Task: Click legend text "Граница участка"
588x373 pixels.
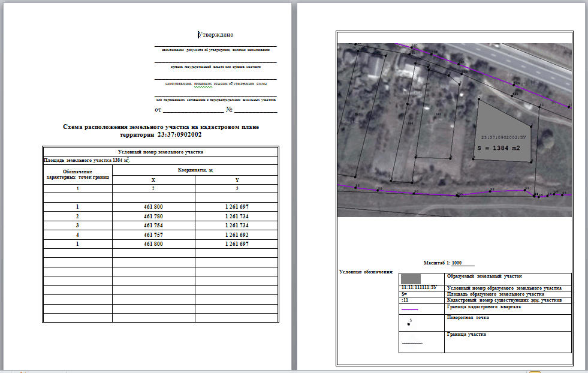Action: [466, 335]
